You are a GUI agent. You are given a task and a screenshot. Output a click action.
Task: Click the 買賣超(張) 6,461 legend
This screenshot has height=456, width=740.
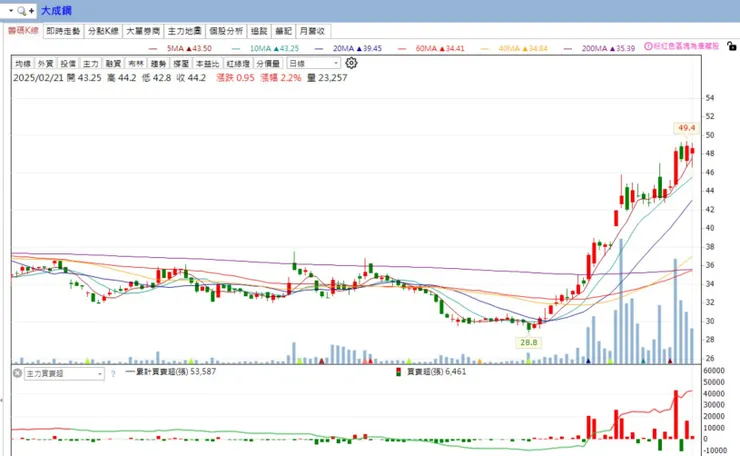[431, 372]
